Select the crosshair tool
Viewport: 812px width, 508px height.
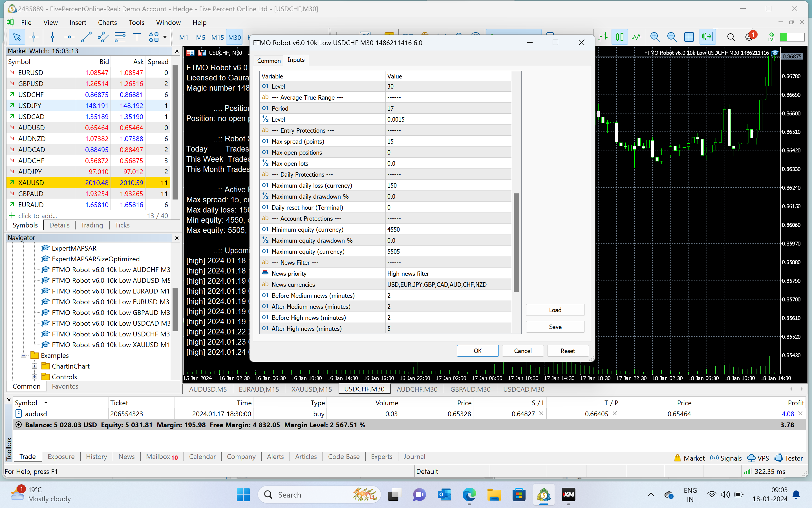(34, 37)
